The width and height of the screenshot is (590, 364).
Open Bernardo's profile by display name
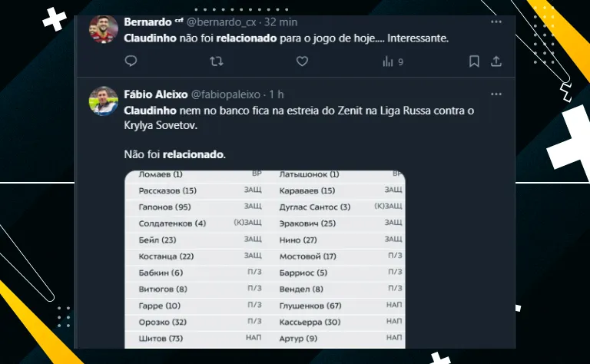click(147, 22)
